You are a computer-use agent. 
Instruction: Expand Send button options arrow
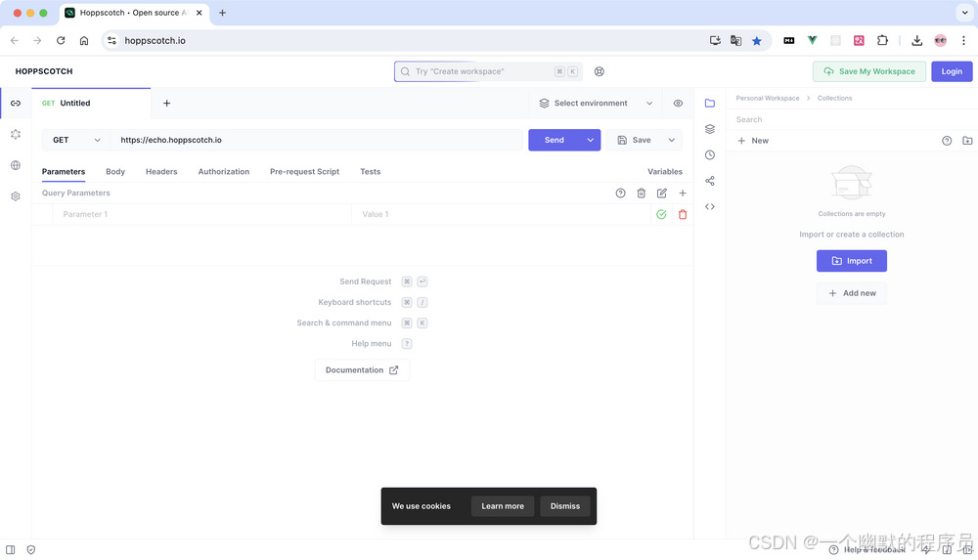[x=590, y=141]
